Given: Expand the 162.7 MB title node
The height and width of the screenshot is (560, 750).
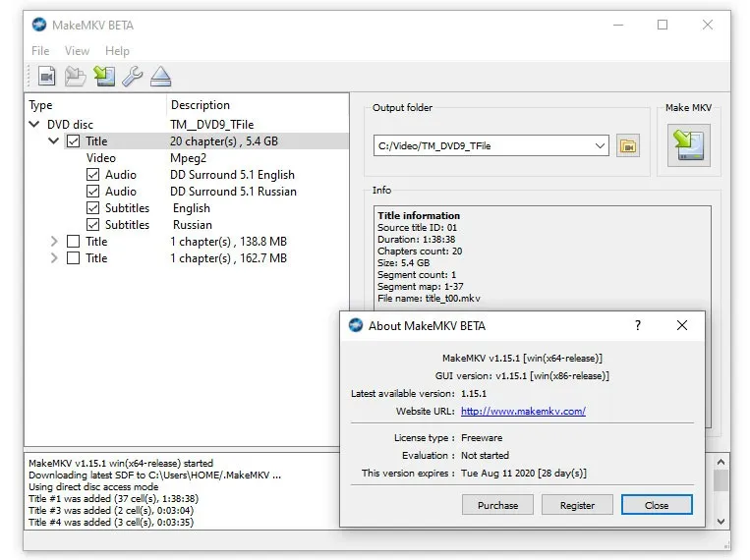Looking at the screenshot, I should tap(54, 258).
